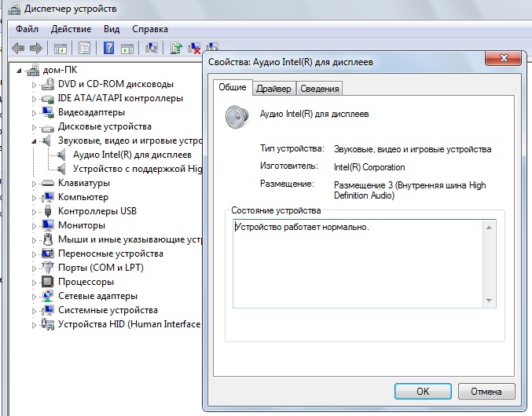Select the Переносные устройства tree item
The image size is (532, 416).
click(x=111, y=254)
